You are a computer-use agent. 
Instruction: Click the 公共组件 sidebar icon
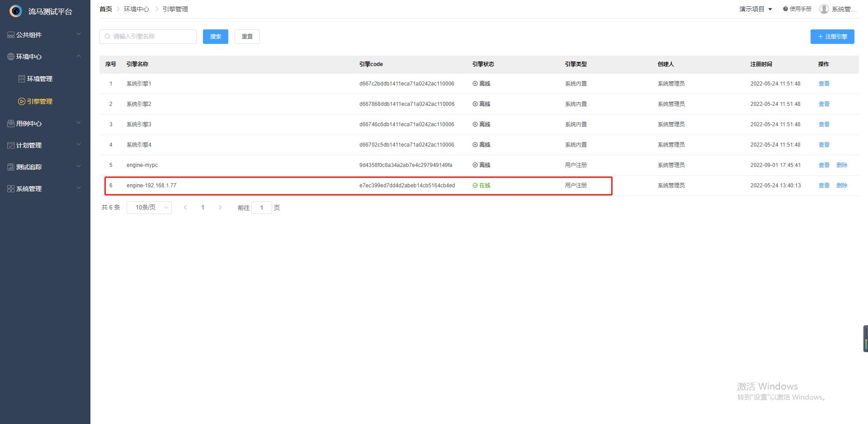point(11,35)
